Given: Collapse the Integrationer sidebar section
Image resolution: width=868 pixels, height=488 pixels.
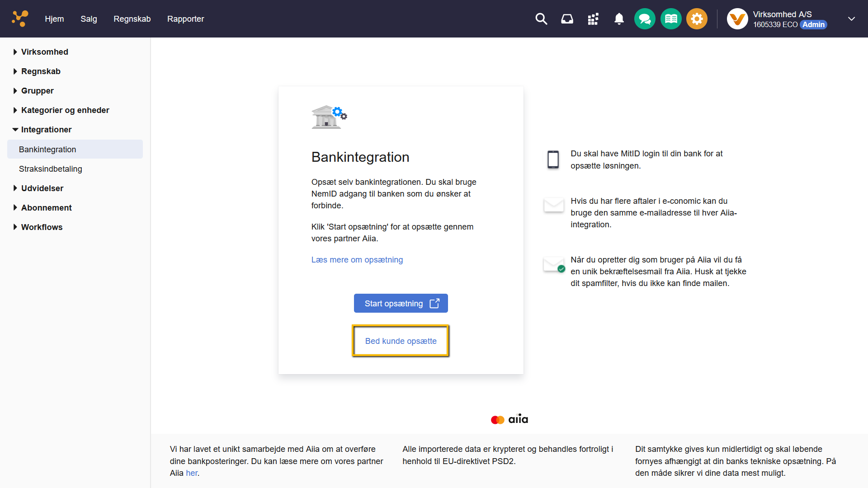Looking at the screenshot, I should [x=46, y=130].
